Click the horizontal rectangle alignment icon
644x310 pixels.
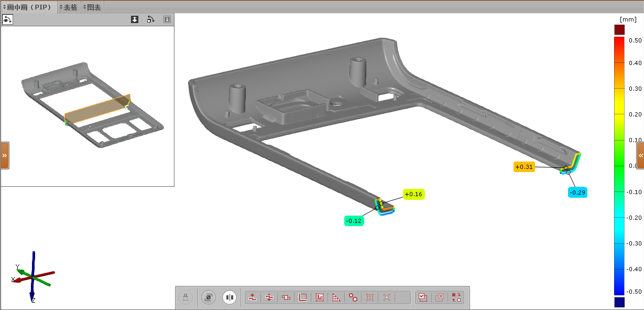point(286,297)
